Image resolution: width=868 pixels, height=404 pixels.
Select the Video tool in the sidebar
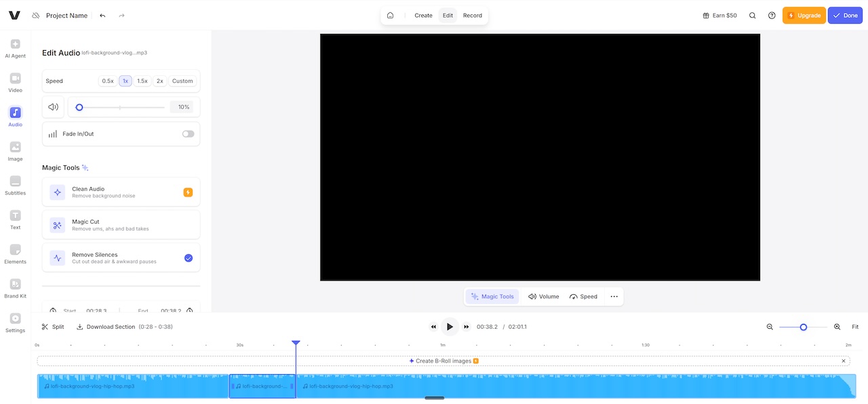coord(15,82)
